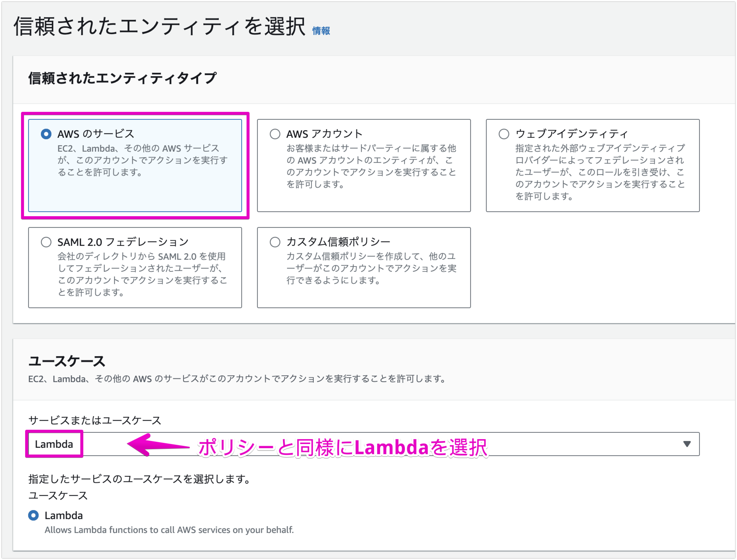The height and width of the screenshot is (560, 737).
Task: Click the ユースケース section heading
Action: [67, 361]
